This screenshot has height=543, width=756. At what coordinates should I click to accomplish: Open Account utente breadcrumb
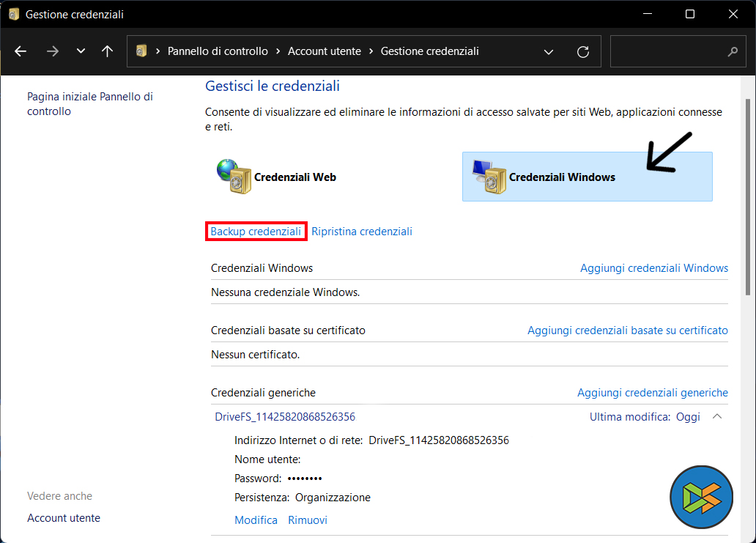(324, 51)
